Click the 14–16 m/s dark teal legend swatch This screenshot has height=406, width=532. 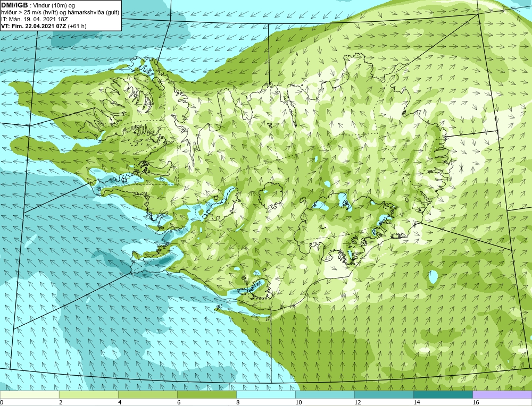(x=443, y=394)
